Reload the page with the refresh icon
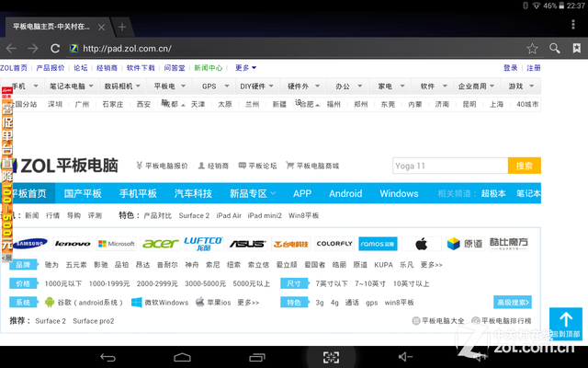The image size is (588, 368). tap(55, 49)
